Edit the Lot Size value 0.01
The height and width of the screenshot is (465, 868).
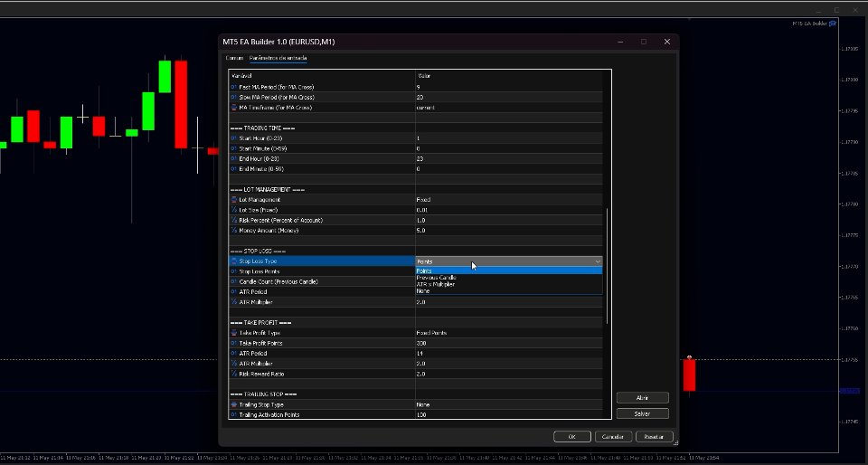(509, 210)
